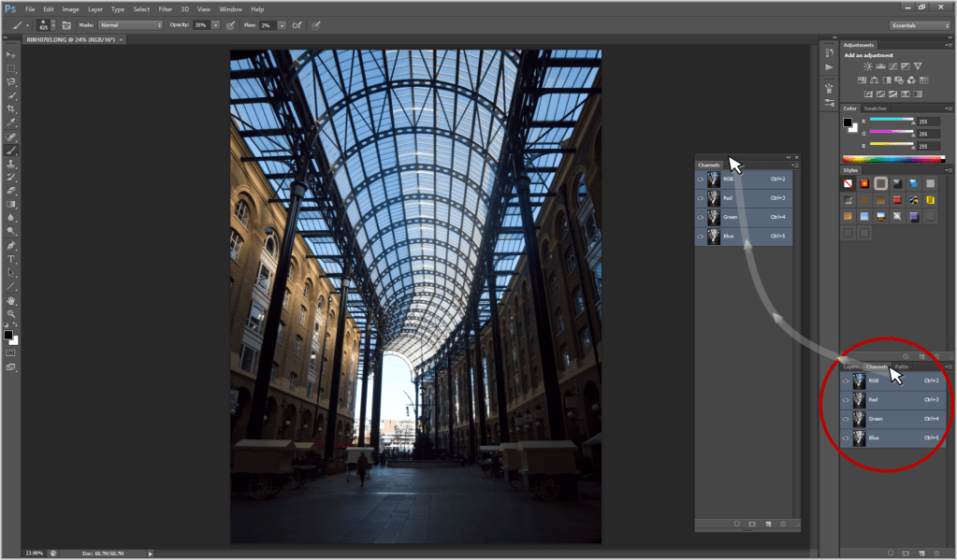Select the Crop tool
This screenshot has height=560, width=957.
11,108
